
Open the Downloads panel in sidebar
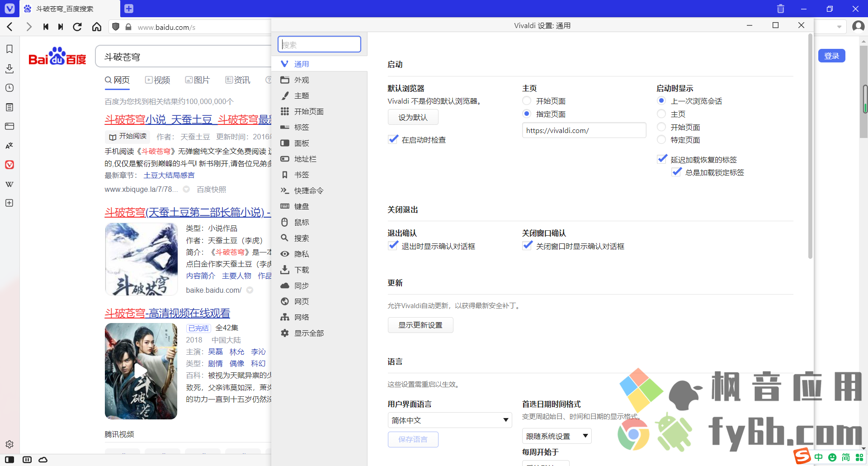tap(9, 68)
